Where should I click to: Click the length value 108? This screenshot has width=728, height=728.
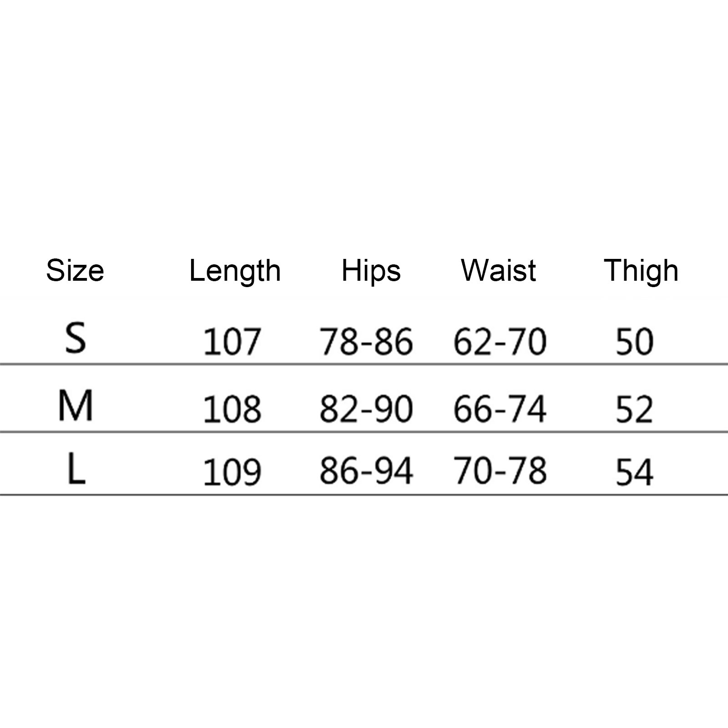pos(232,409)
